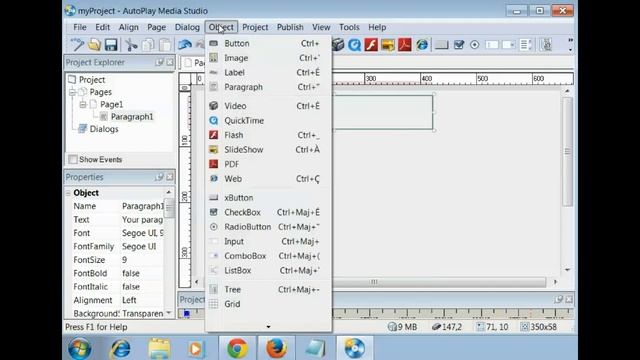Choose Button from the Object menu
This screenshot has height=360, width=640.
coord(269,43)
